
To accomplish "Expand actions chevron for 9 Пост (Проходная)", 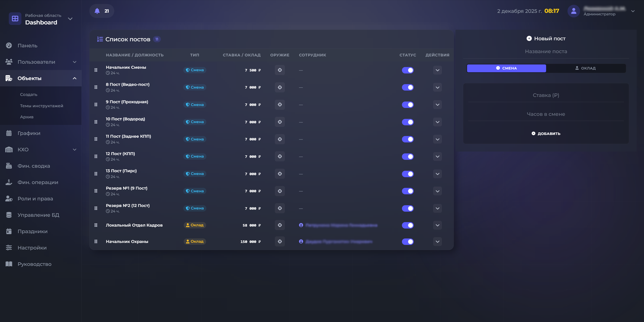I will coord(437,105).
